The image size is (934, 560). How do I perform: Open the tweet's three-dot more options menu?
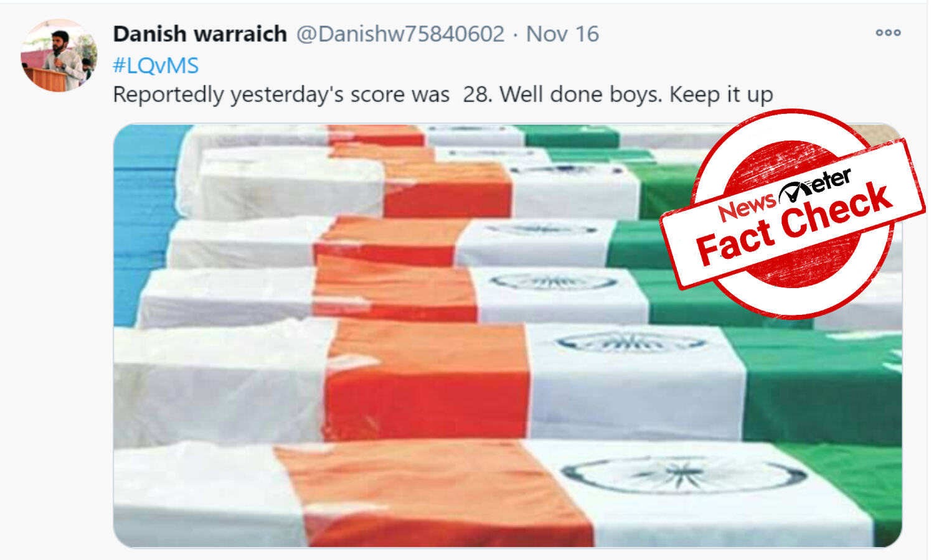(888, 32)
